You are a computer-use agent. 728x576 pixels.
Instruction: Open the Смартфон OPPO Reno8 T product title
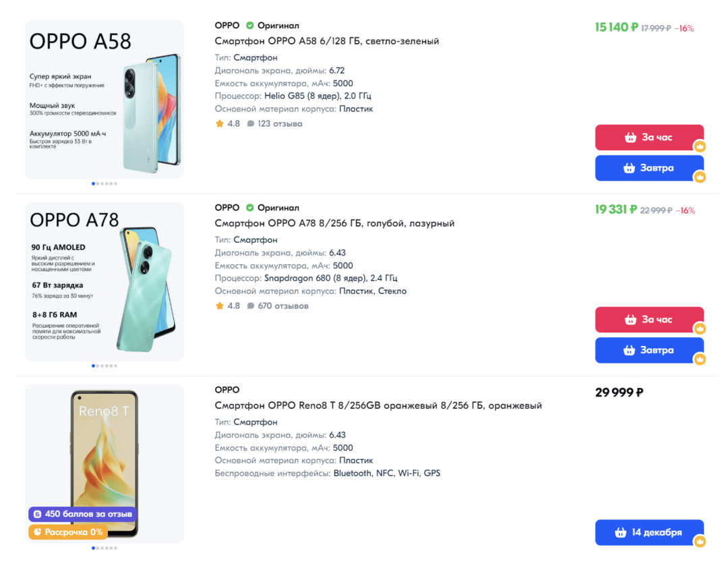coord(378,405)
